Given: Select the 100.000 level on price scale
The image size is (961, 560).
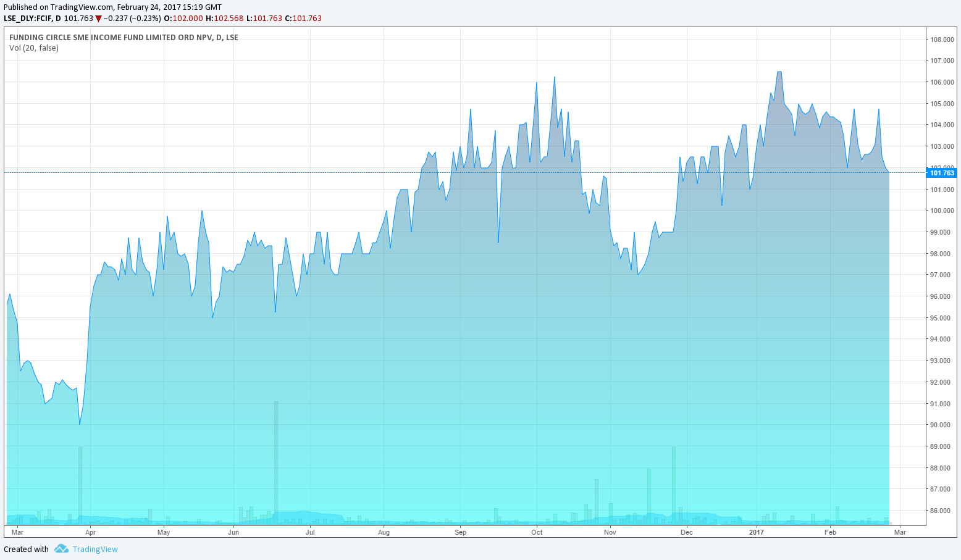Looking at the screenshot, I should 942,211.
